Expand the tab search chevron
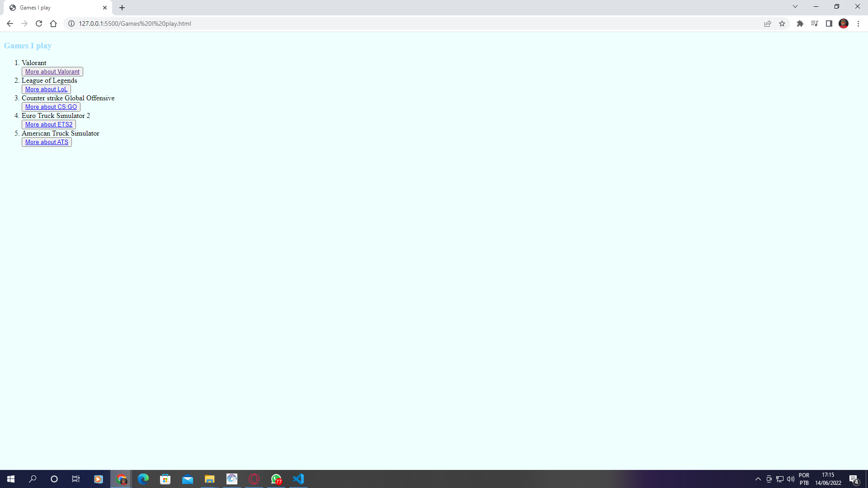Viewport: 868px width, 488px height. point(795,7)
